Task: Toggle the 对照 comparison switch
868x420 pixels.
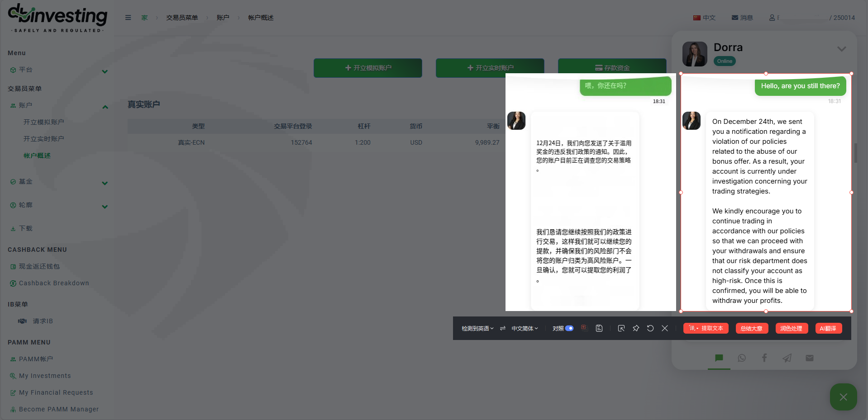Action: 569,328
